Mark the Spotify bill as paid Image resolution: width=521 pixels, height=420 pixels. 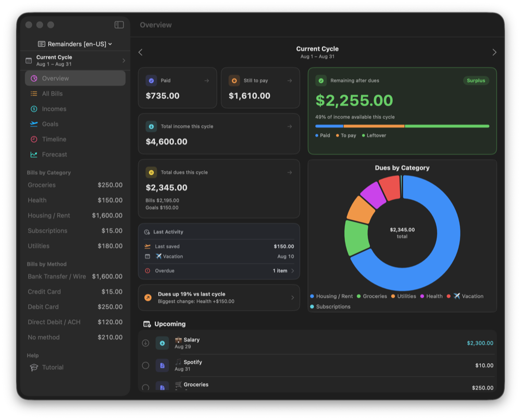coord(145,365)
